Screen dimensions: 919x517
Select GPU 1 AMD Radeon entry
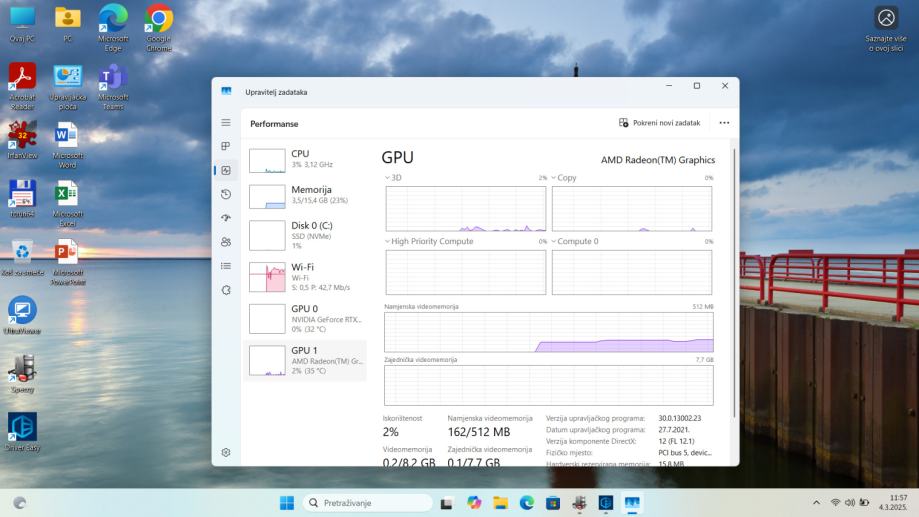pyautogui.click(x=305, y=360)
